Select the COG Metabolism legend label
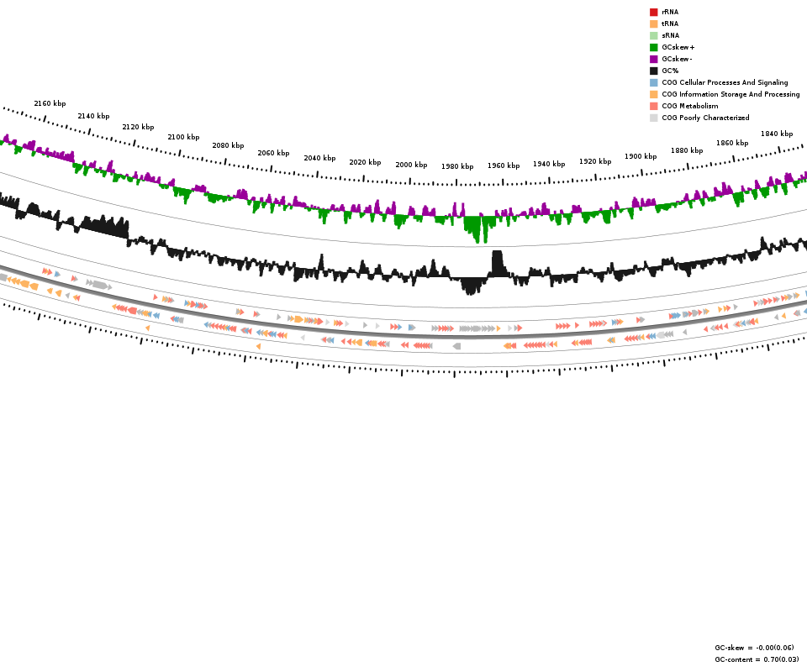The width and height of the screenshot is (807, 672). pyautogui.click(x=690, y=106)
